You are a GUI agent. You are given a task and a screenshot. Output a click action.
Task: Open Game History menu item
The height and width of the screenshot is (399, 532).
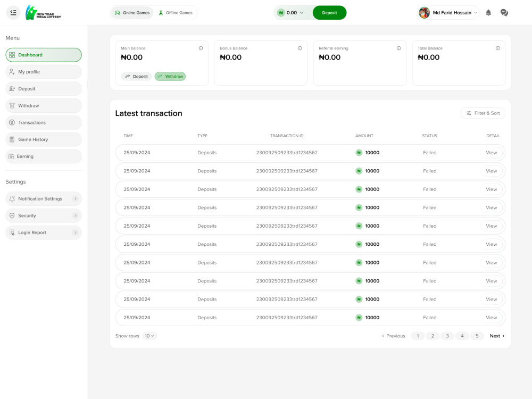click(x=44, y=139)
